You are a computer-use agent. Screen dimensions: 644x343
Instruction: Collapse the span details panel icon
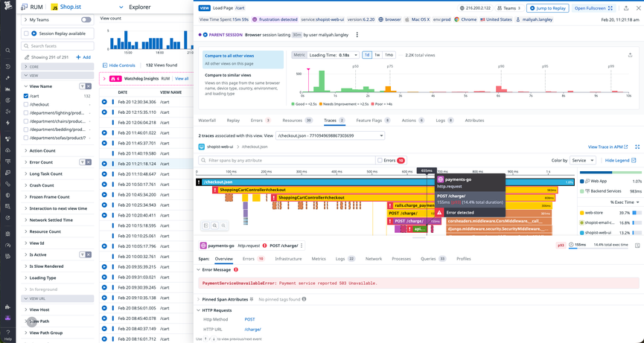point(637,246)
